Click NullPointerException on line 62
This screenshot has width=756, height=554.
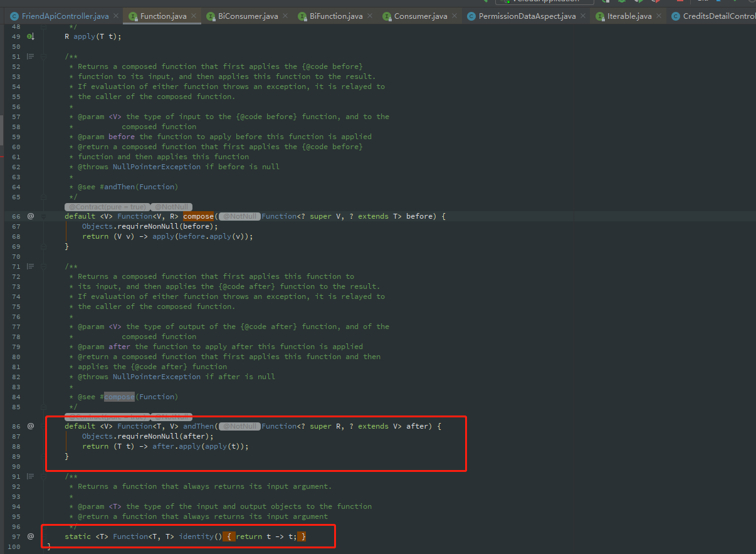point(157,167)
